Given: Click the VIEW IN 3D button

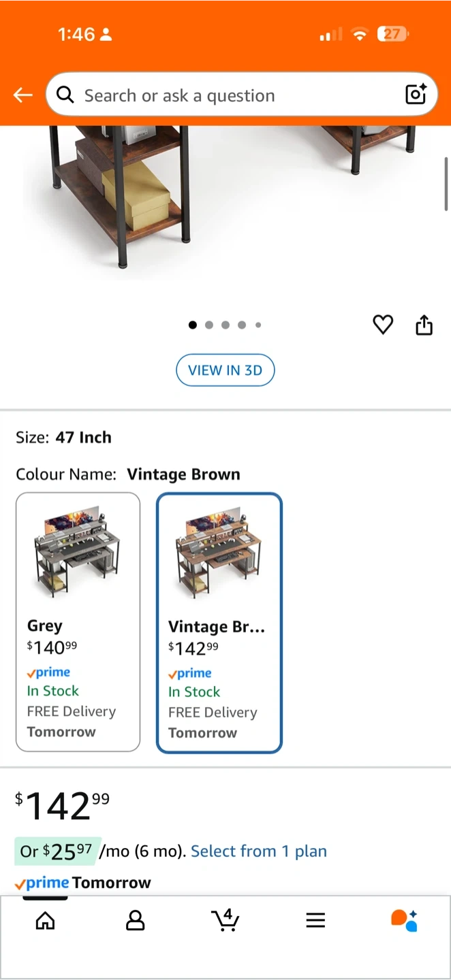Looking at the screenshot, I should (225, 370).
